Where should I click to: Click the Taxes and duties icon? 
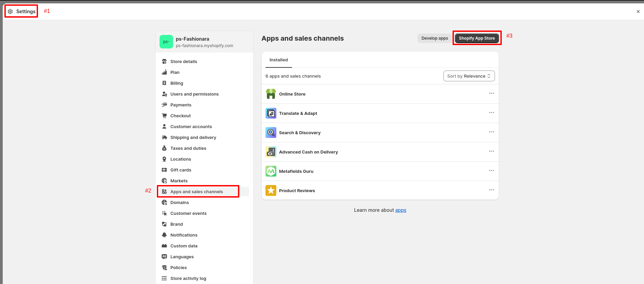164,148
